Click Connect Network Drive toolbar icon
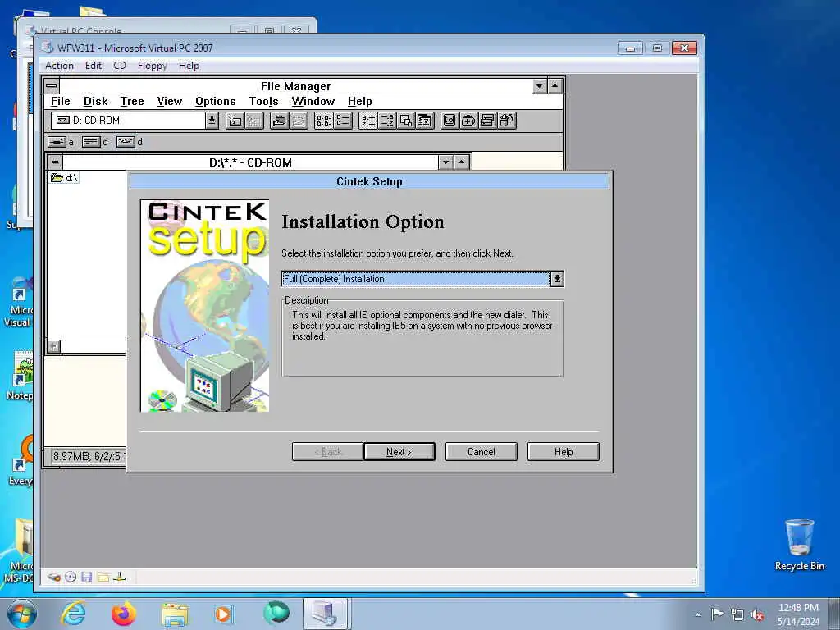 [x=235, y=121]
